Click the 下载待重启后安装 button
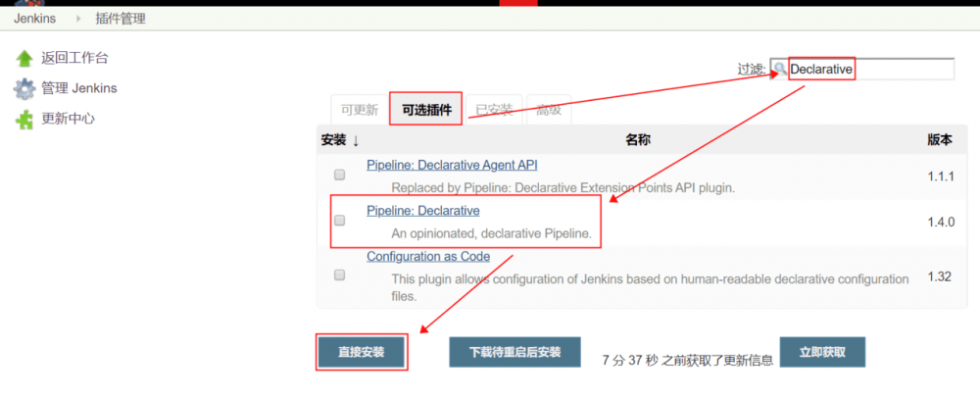 [515, 352]
